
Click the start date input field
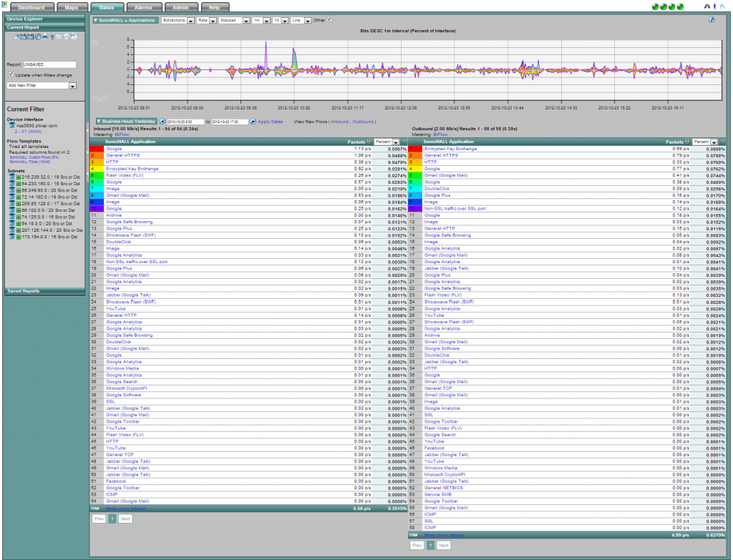(185, 122)
